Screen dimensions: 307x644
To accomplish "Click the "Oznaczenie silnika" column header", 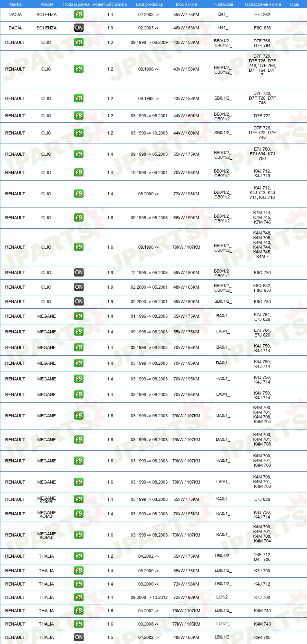I will (x=263, y=4).
